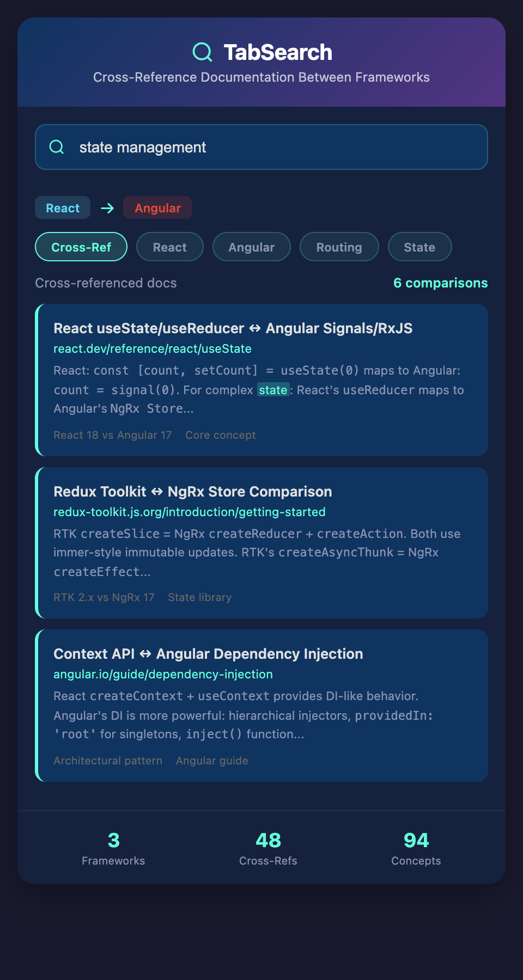This screenshot has height=980, width=523.
Task: Open Redux Toolkit vs NgRx Store Comparison result
Action: [x=192, y=492]
